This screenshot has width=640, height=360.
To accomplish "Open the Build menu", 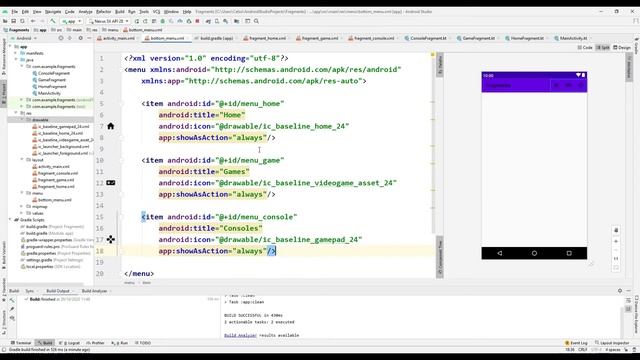I will click(x=120, y=12).
